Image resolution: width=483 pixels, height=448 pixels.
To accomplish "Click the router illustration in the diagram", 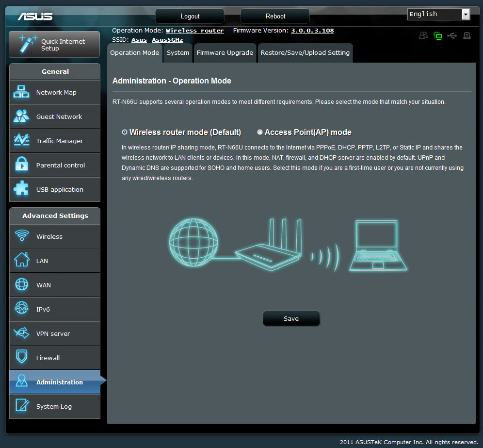I will (269, 245).
